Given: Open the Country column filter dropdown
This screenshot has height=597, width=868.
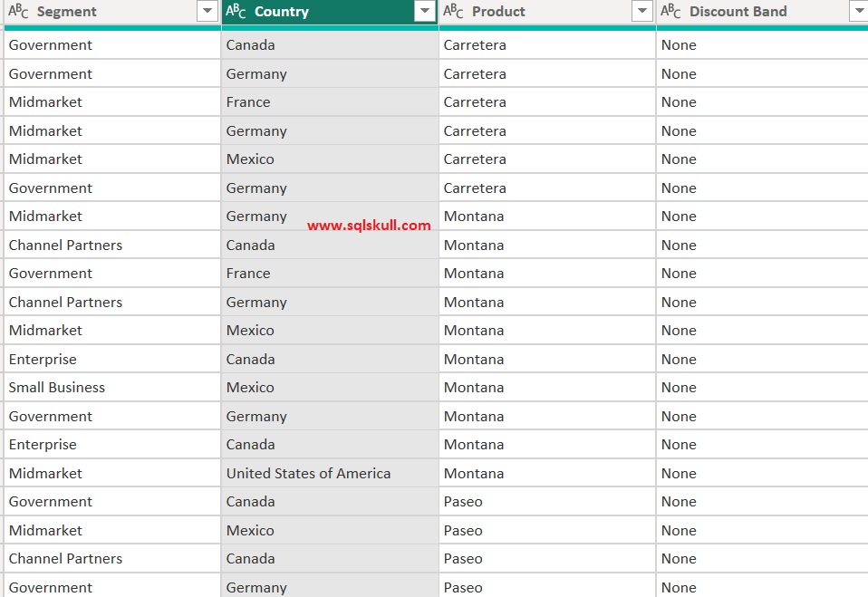Looking at the screenshot, I should 425,11.
